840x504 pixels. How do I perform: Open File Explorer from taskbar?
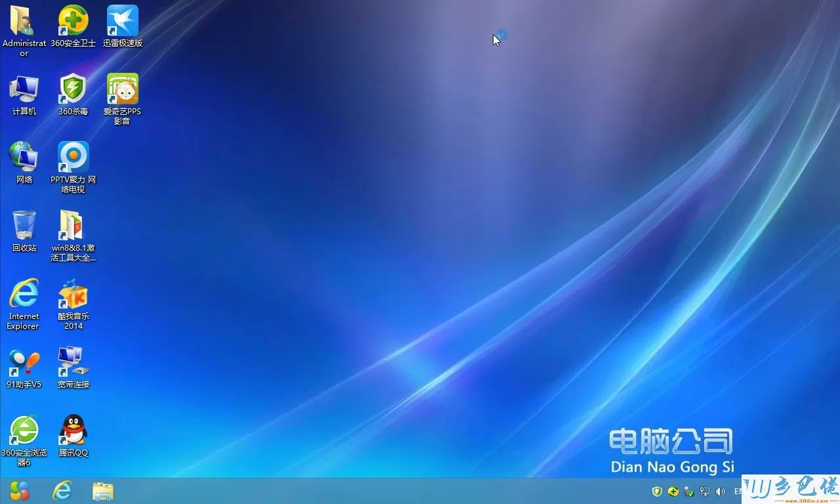103,491
